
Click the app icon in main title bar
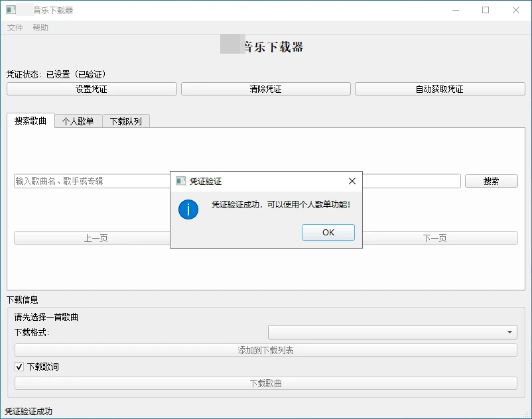[11, 10]
